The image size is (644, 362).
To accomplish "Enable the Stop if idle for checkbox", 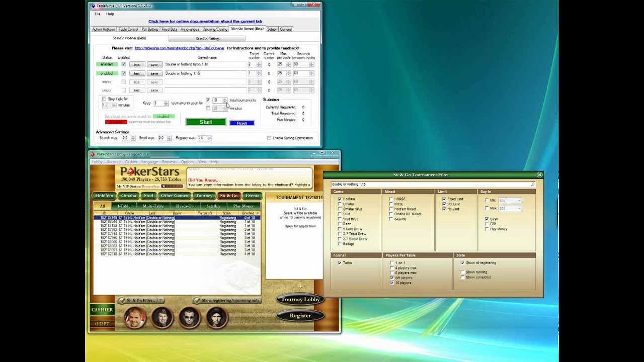I will tap(104, 99).
